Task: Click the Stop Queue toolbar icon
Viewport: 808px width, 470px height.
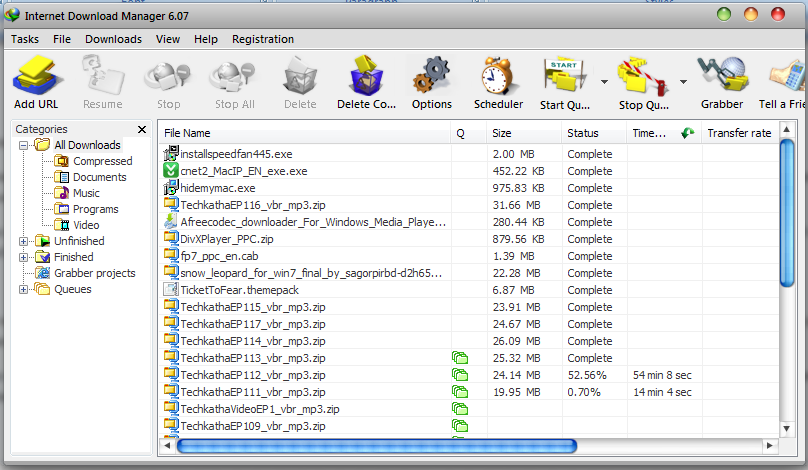Action: [644, 78]
